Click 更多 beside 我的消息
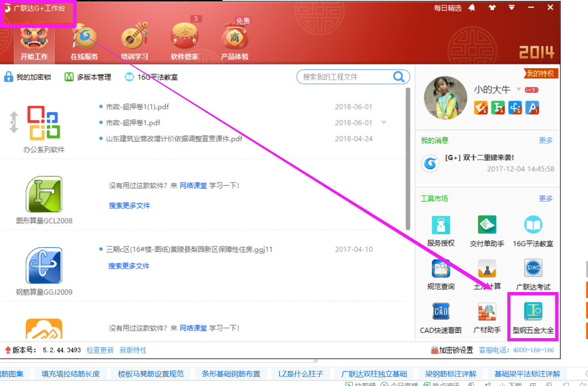 pos(546,141)
